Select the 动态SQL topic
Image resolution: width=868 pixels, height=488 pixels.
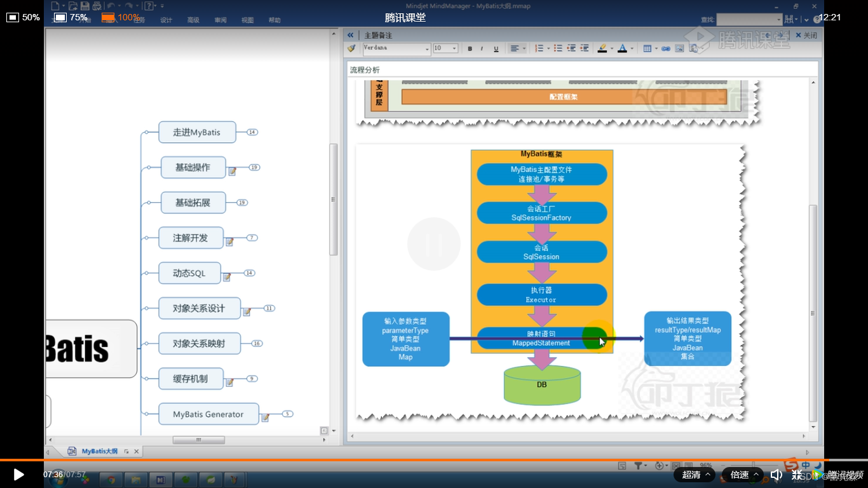tap(189, 273)
